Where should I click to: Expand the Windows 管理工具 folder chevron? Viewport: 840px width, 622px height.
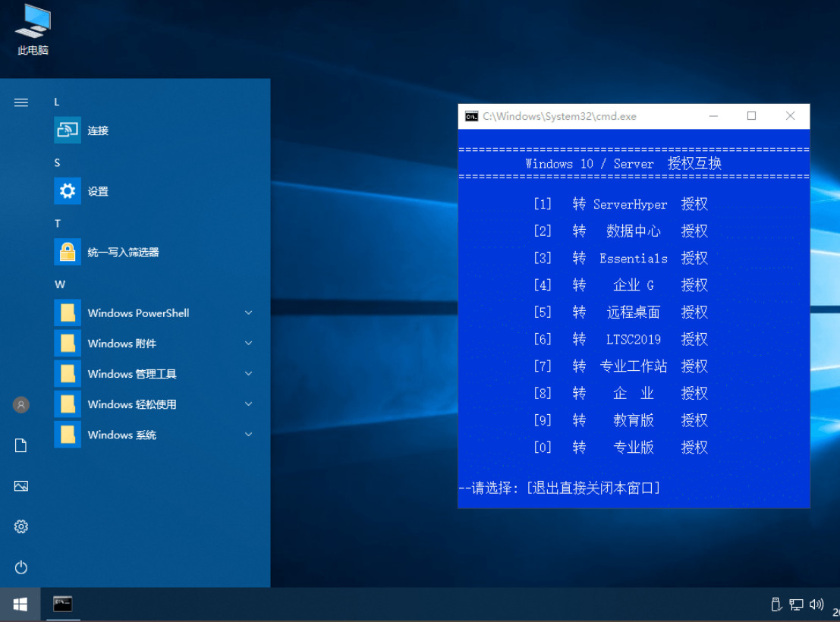(249, 374)
